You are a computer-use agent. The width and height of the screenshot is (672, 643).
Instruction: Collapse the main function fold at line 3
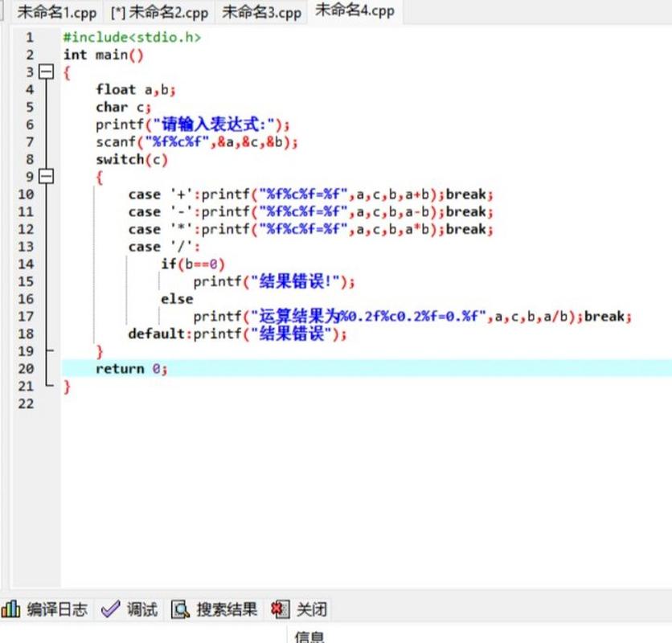pos(47,72)
